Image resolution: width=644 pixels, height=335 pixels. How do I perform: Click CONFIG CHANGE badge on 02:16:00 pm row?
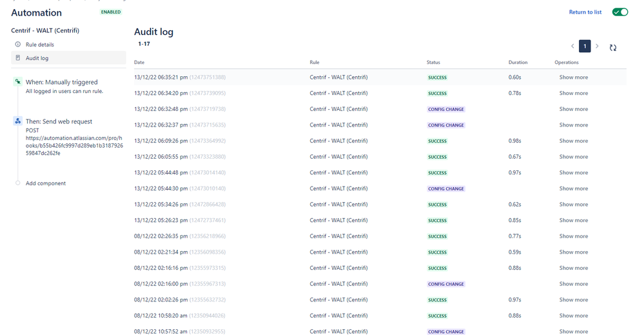click(x=445, y=284)
